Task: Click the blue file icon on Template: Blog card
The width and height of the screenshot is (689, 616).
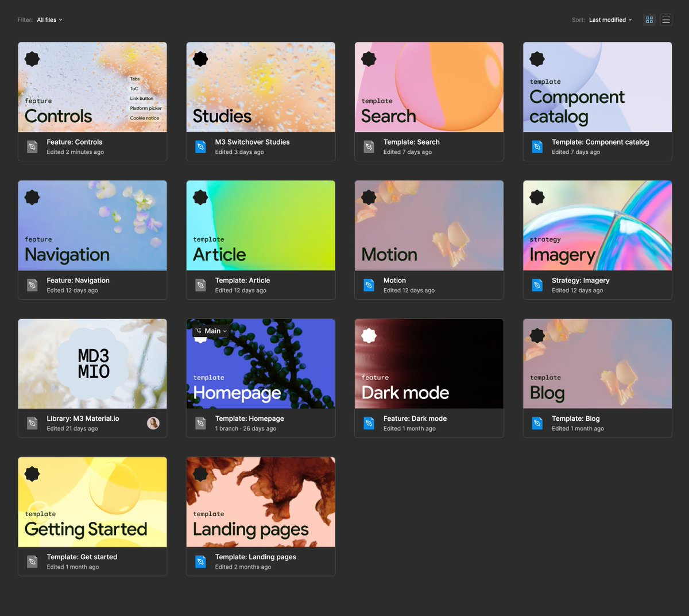Action: pyautogui.click(x=537, y=423)
